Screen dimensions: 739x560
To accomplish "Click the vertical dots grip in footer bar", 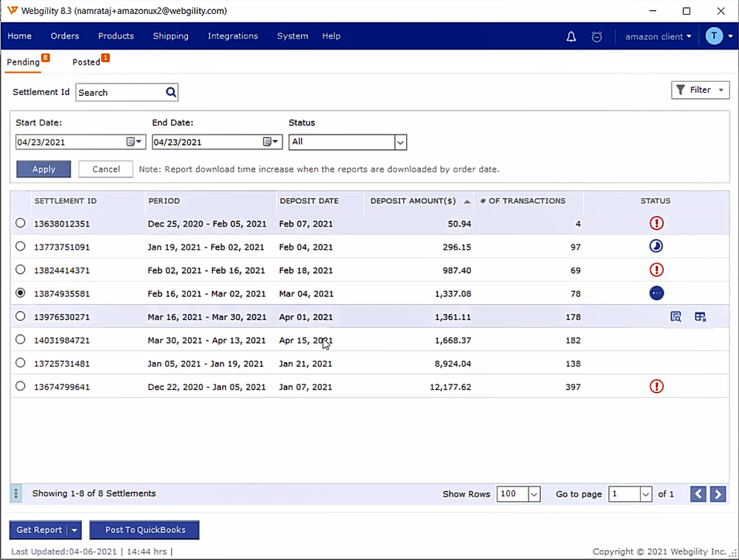I will pos(16,493).
